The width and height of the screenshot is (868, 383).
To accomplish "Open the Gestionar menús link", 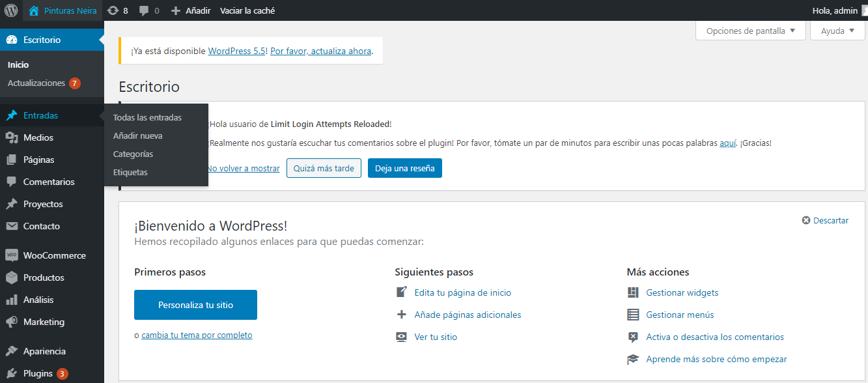I will tap(680, 315).
